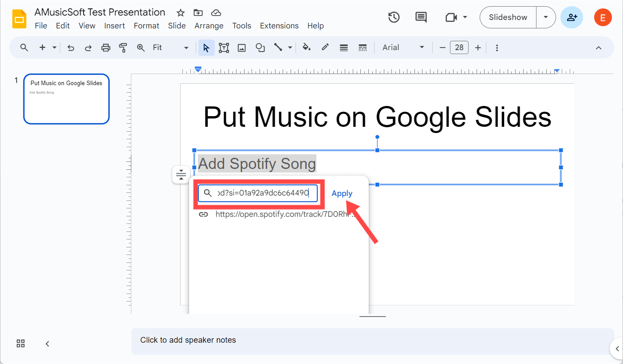Open the Tools menu
Screen dimensions: 623x364
pos(242,26)
